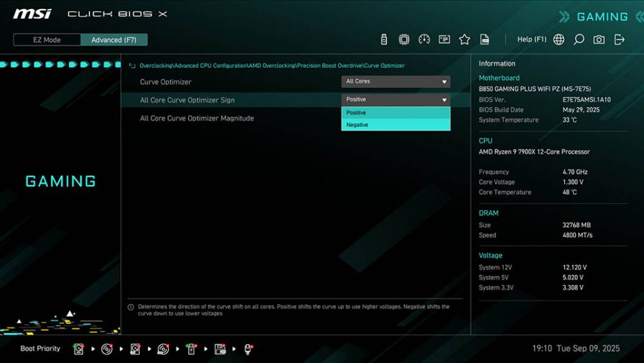Click the CPU hardware monitor icon
The height and width of the screenshot is (363, 644).
[x=403, y=39]
